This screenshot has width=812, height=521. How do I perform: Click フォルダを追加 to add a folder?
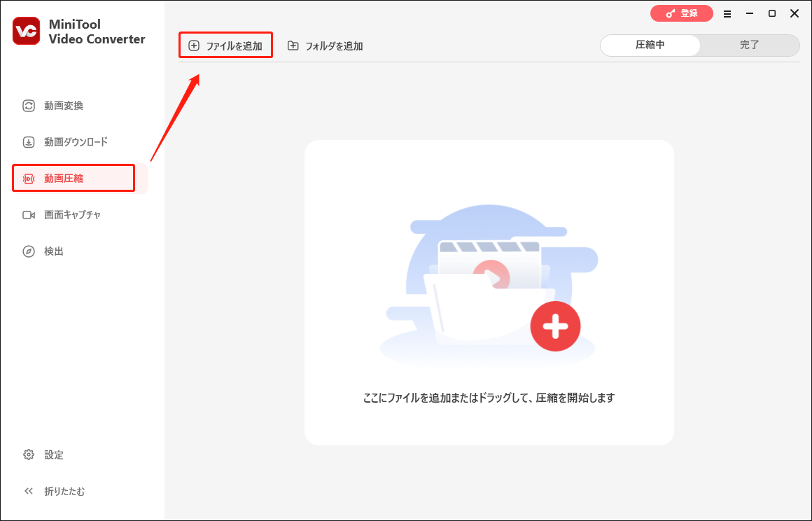coord(325,46)
